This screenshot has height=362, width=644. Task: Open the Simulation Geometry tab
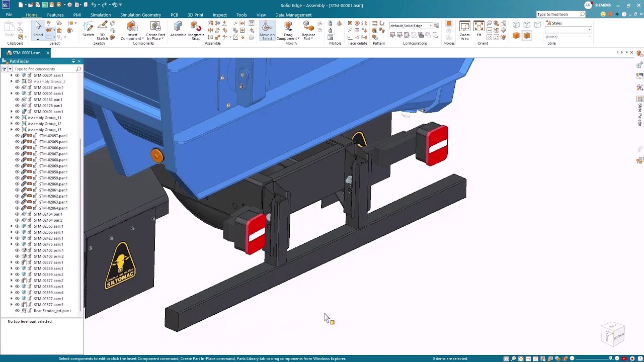click(140, 15)
